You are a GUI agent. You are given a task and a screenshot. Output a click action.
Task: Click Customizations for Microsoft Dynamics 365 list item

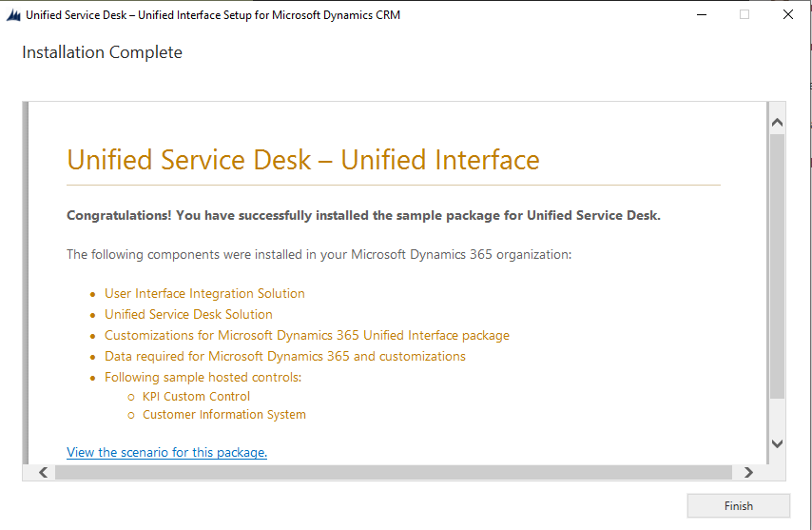pos(306,335)
